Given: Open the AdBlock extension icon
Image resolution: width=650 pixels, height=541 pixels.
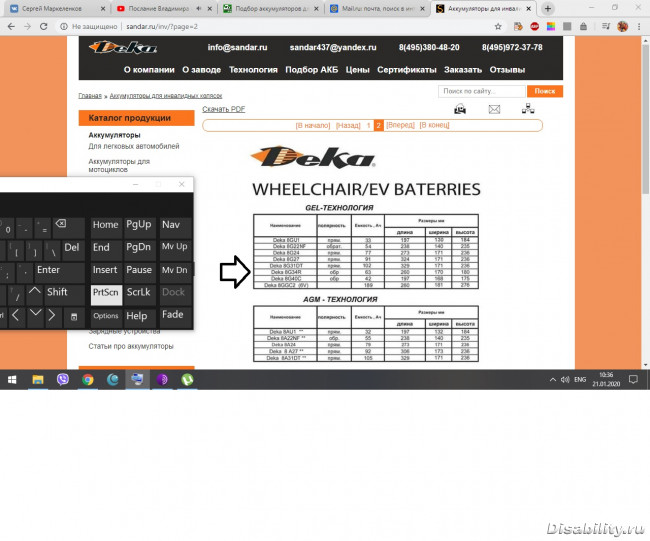Looking at the screenshot, I should click(534, 27).
